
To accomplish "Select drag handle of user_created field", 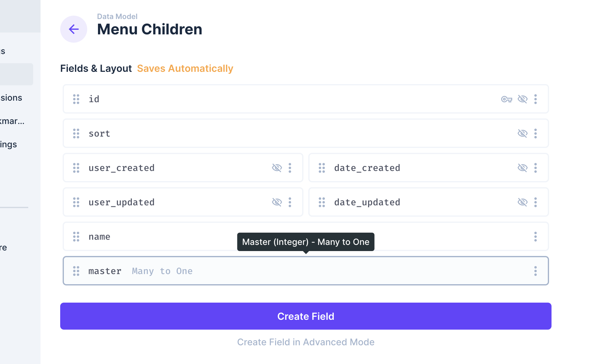I will (76, 168).
